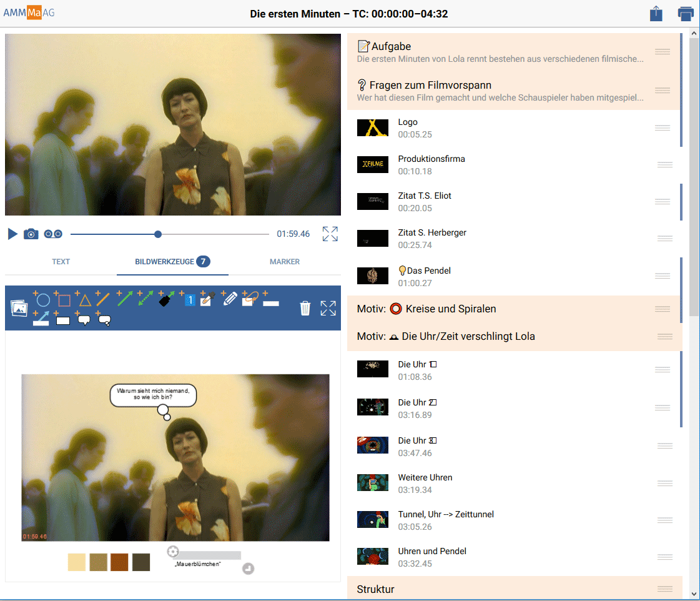
Task: Click the drag handle of Weitere Uhren row
Action: pyautogui.click(x=665, y=483)
